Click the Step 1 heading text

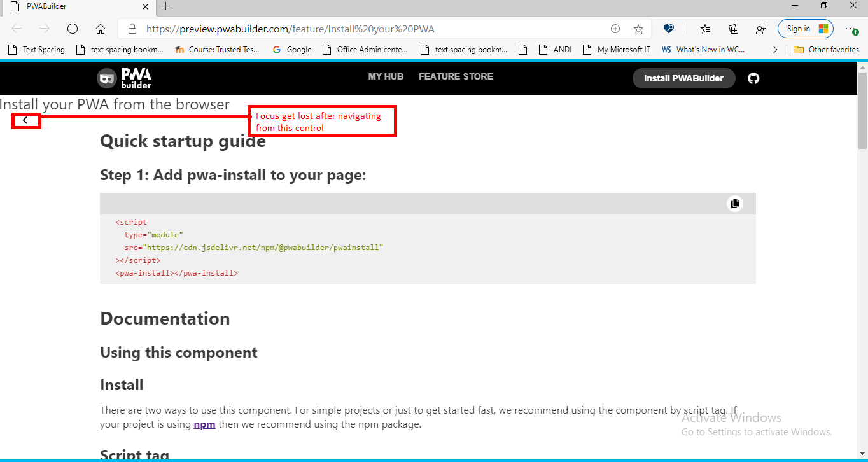pyautogui.click(x=233, y=175)
